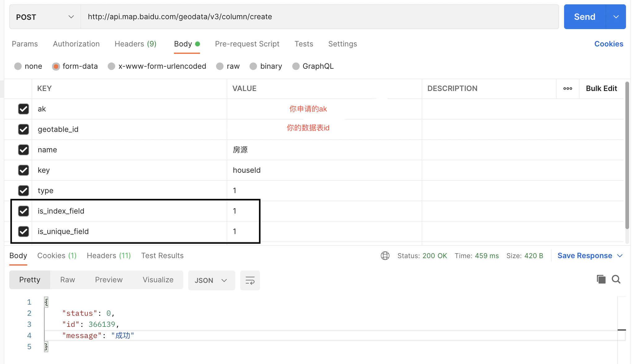Click the "message": "成功" response line
Image resolution: width=639 pixels, height=364 pixels.
(98, 336)
